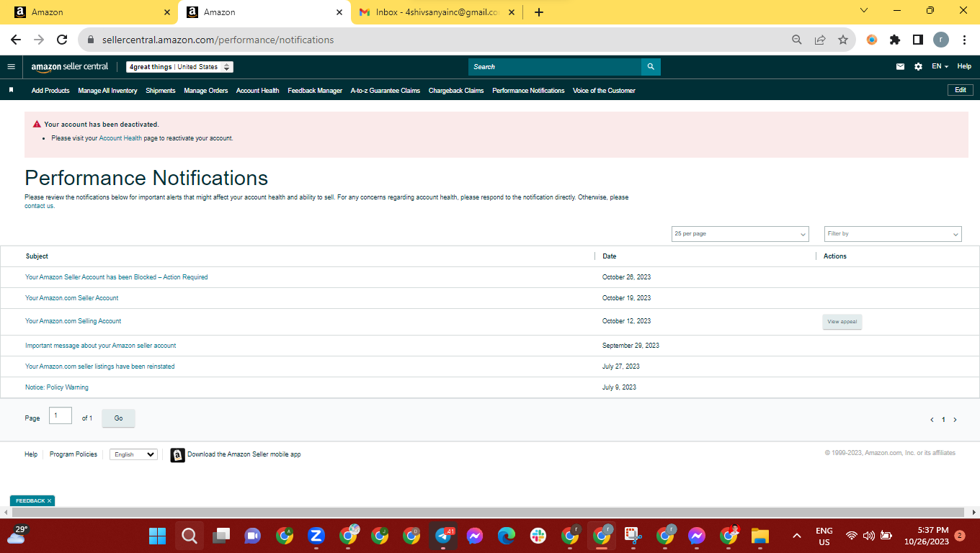Viewport: 980px width, 553px height.
Task: Open Feedback Manager
Action: pos(315,91)
